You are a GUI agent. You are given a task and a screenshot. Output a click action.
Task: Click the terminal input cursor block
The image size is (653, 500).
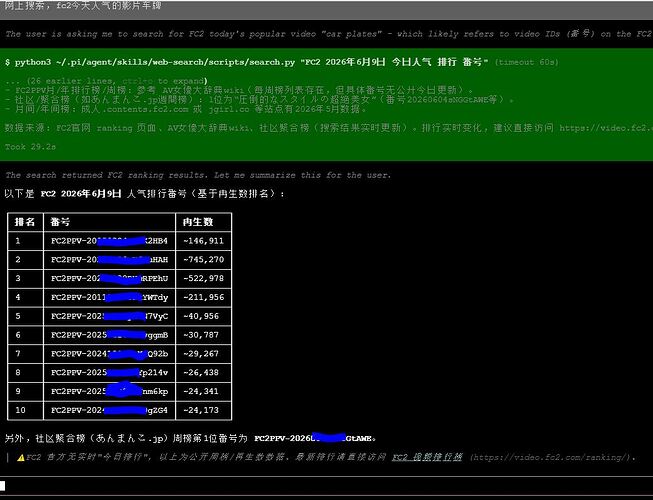[2, 485]
